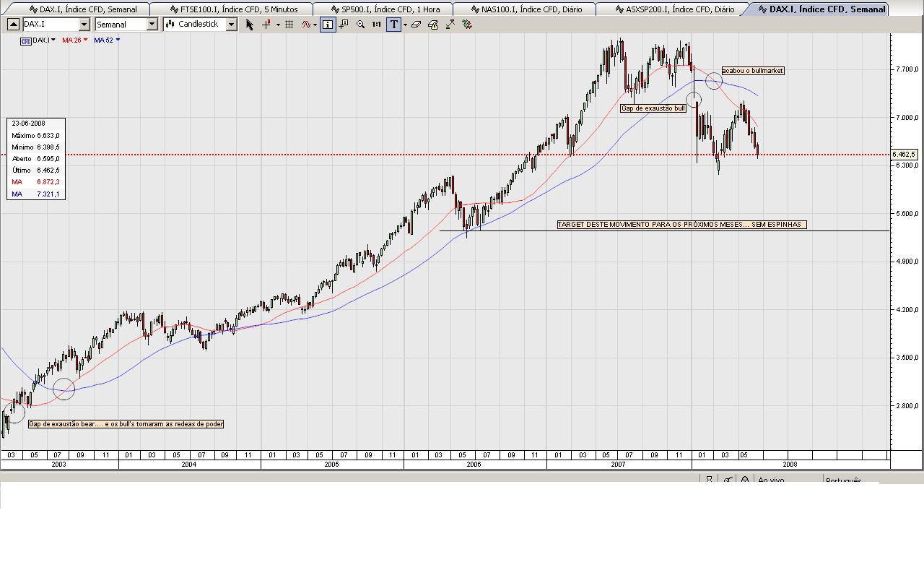Switch to NAS100.I Diário tab
This screenshot has height=578, width=924.
click(526, 9)
